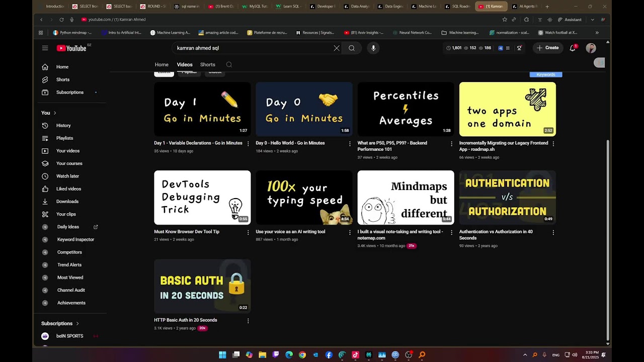Open the browser Assistant button
Image resolution: width=644 pixels, height=362 pixels.
click(x=570, y=20)
